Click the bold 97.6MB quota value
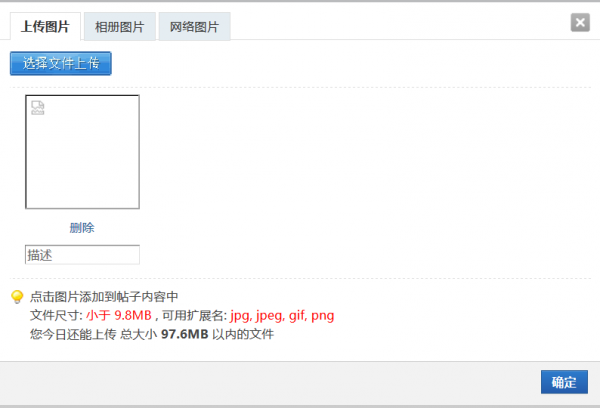The image size is (600, 408). pos(184,335)
